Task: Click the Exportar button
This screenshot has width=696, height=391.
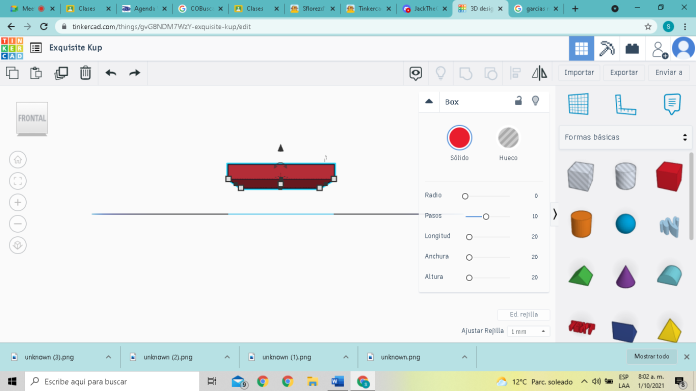Action: [x=624, y=72]
